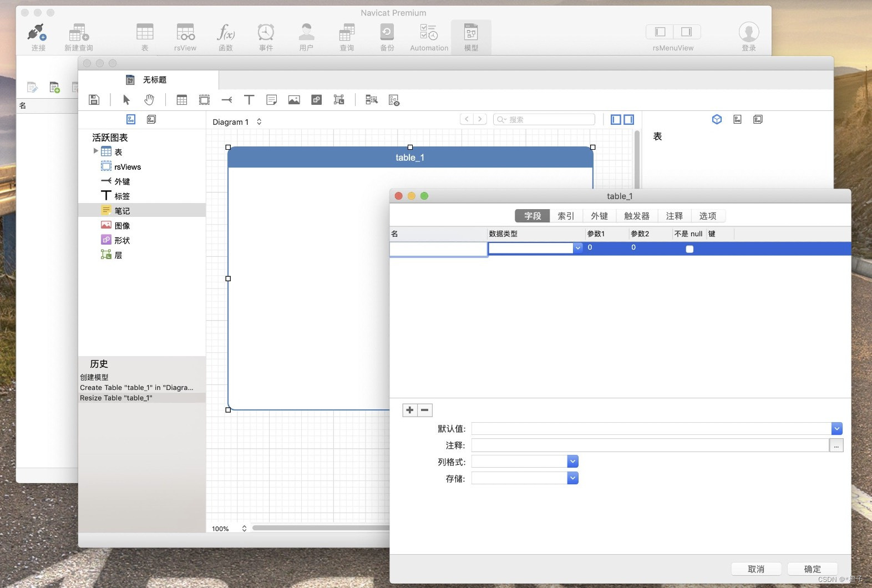Switch to the 注释 comment tab
The width and height of the screenshot is (872, 588).
[675, 216]
